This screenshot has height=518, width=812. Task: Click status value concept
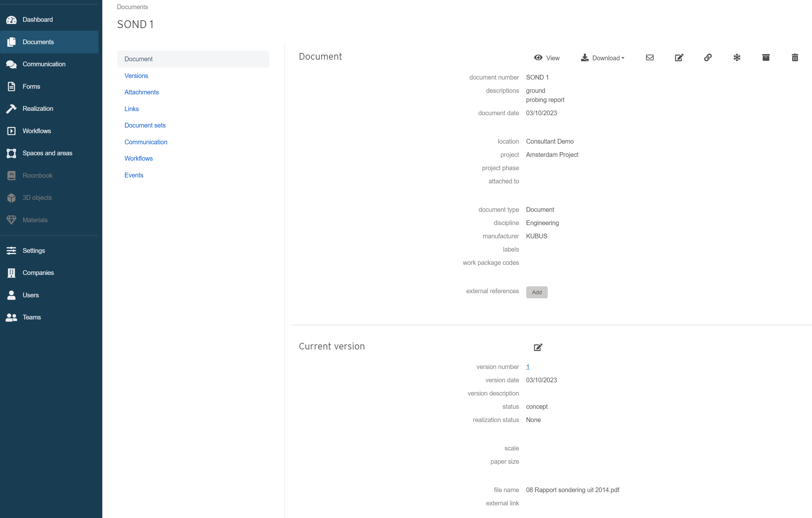(536, 407)
